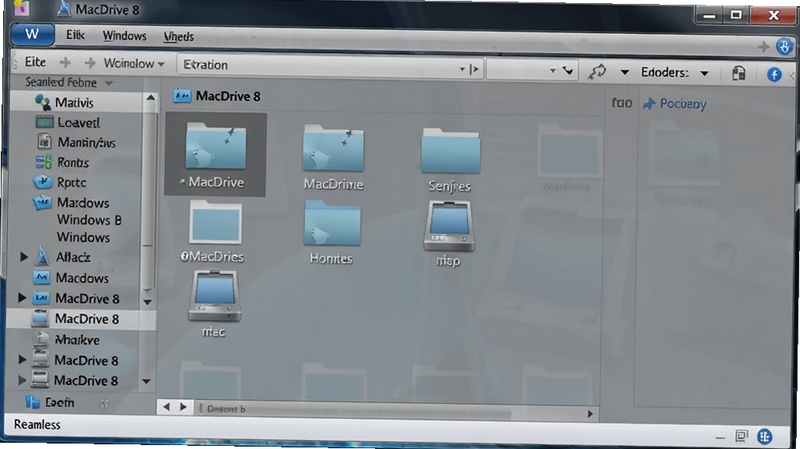This screenshot has height=449, width=800.
Task: Open the Senjres folder
Action: coord(450,159)
